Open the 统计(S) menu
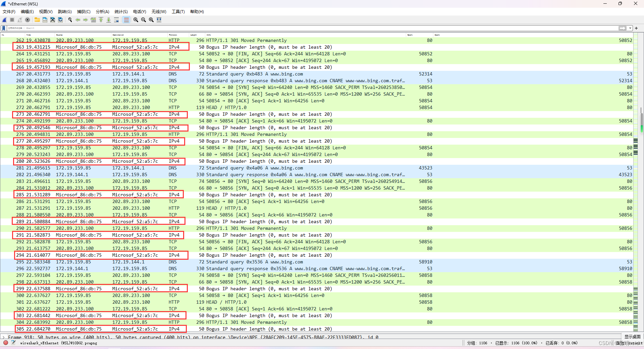644x349 pixels. (x=121, y=11)
